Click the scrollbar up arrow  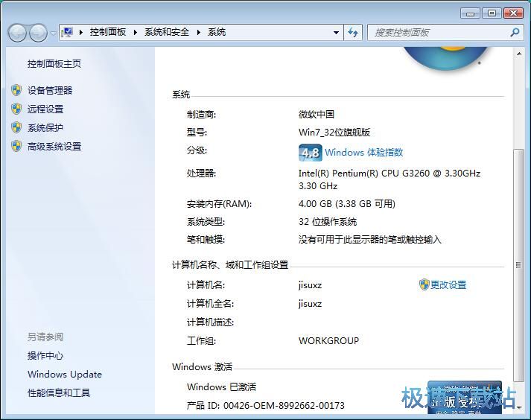pos(518,54)
